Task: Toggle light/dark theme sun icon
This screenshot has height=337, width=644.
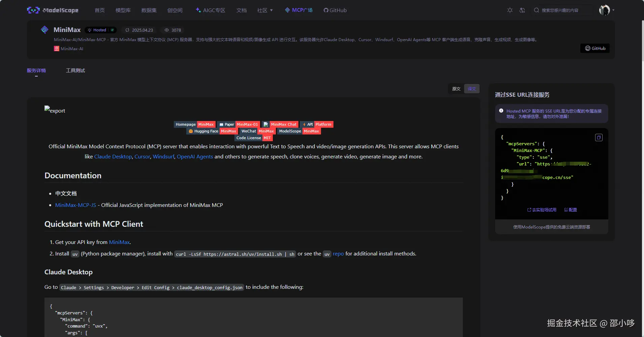Action: [x=510, y=10]
